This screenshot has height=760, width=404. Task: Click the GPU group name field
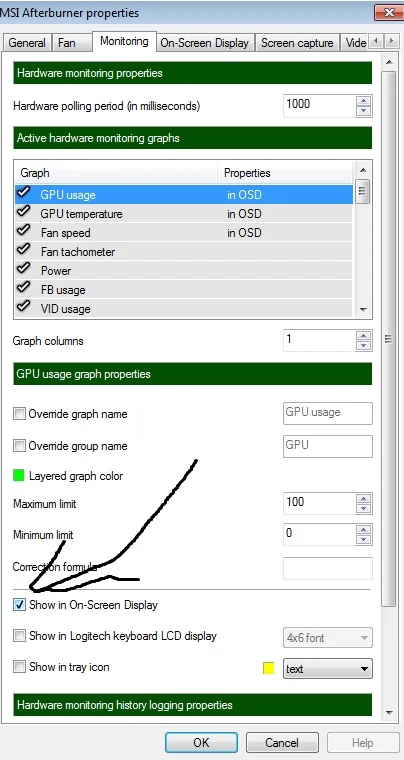pyautogui.click(x=327, y=446)
